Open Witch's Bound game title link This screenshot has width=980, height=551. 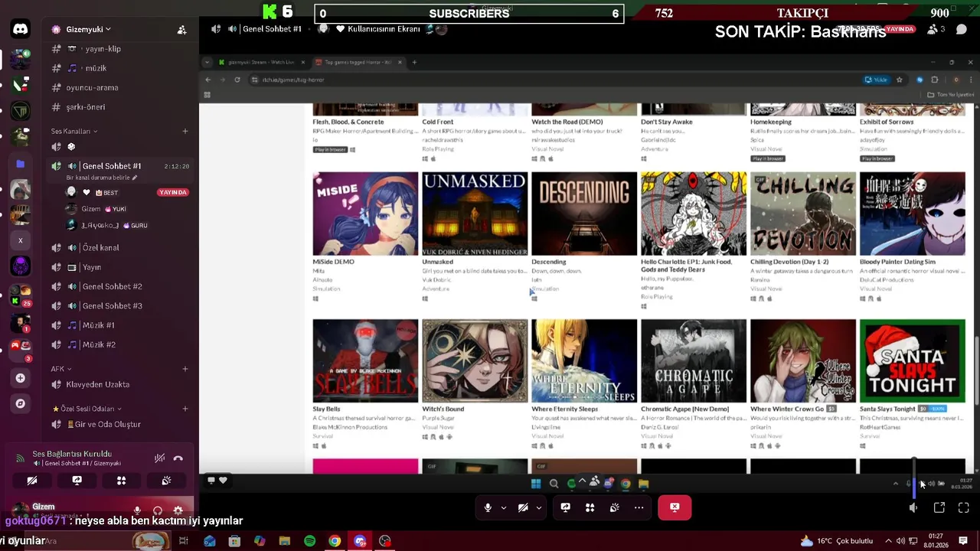[443, 409]
